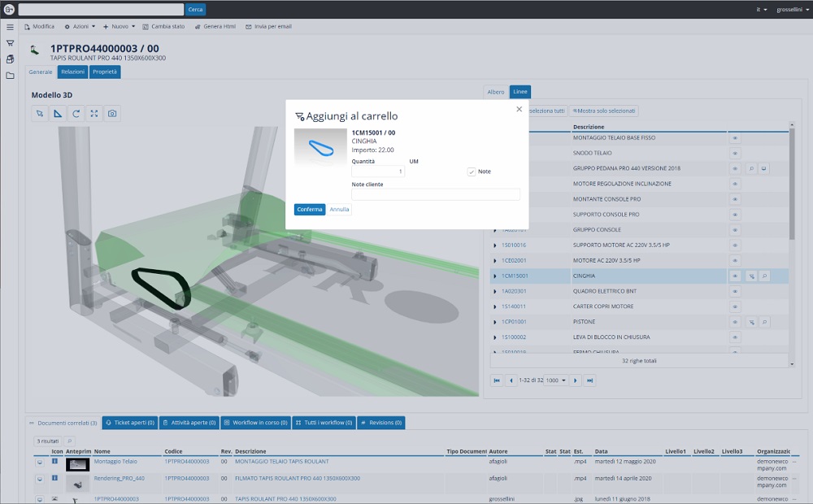Toggle visibility of QUADRO ELETTRICO BNT
The width and height of the screenshot is (813, 504).
[735, 291]
